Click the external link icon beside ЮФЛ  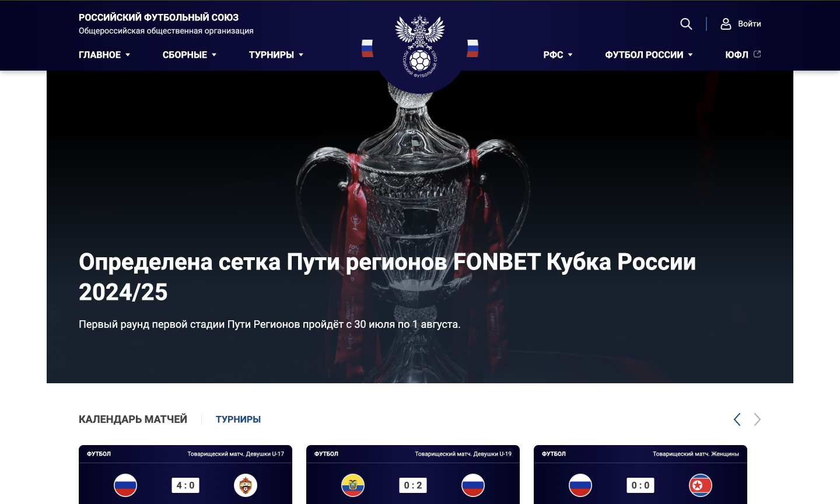pyautogui.click(x=757, y=54)
